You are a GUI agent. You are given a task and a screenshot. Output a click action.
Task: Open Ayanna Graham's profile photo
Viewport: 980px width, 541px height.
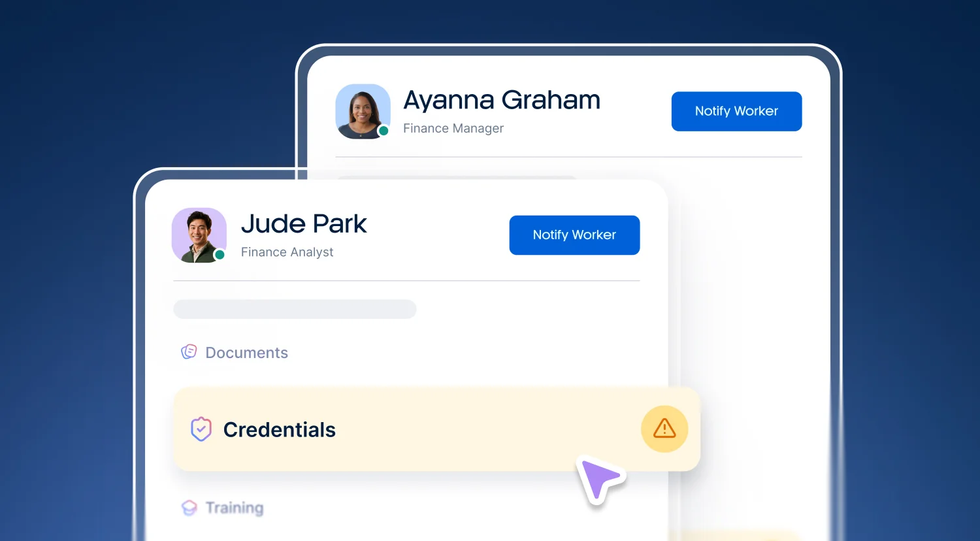[363, 111]
